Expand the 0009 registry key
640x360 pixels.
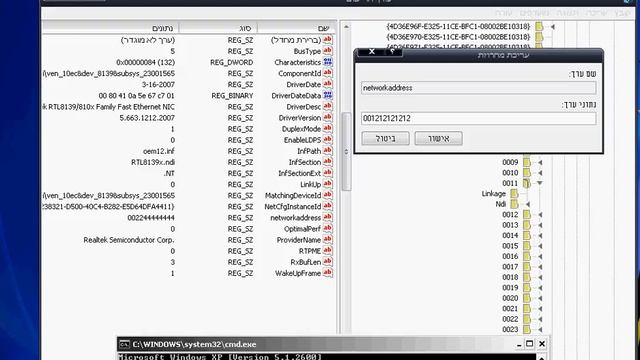tap(540, 162)
